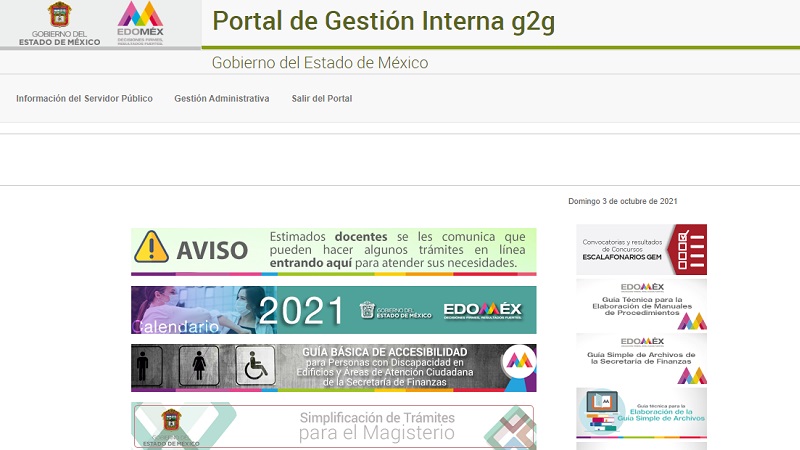
Task: Follow the 'entrando aquí' bold text
Action: point(311,263)
